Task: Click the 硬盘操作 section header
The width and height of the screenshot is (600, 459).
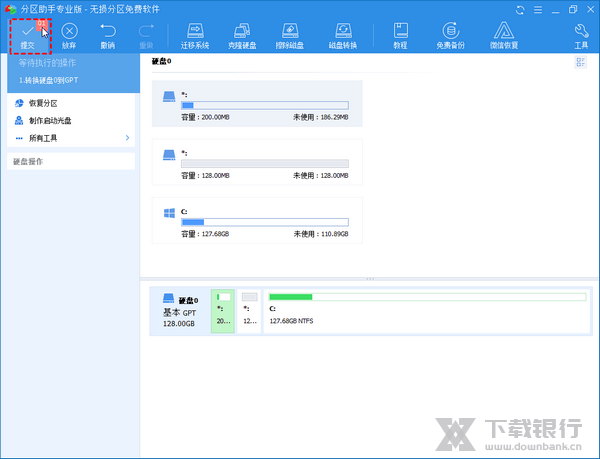Action: point(71,161)
